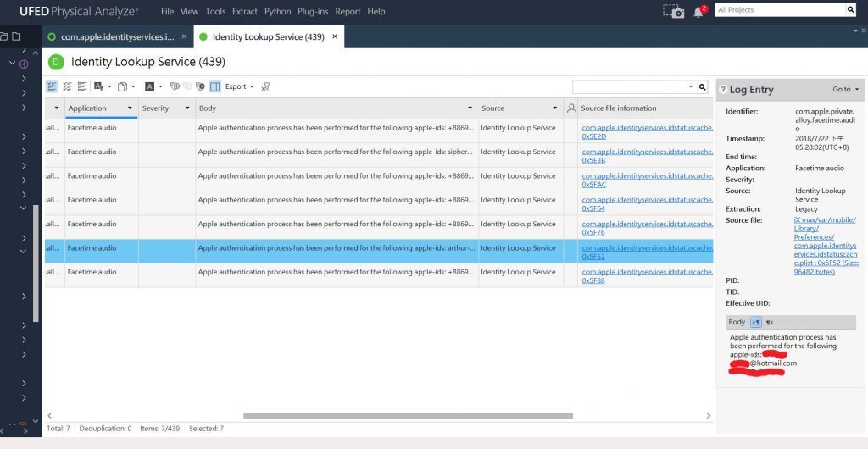Screen dimensions: 868x449
Task: Open source file link ending 0x5E3B
Action: [647, 156]
